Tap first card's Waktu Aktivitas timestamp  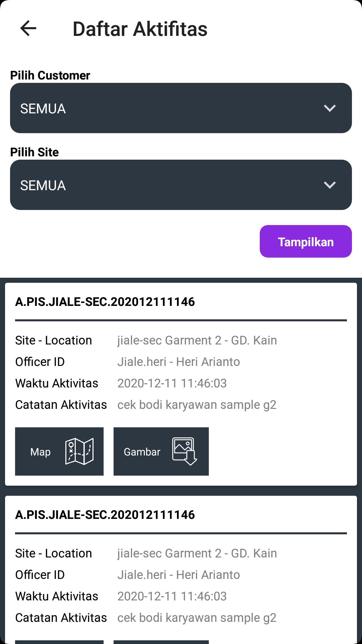(x=172, y=383)
